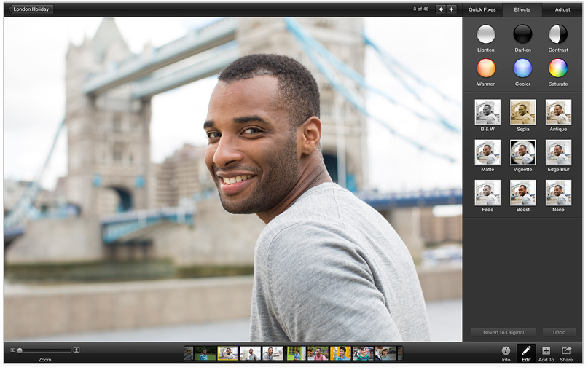Toggle the Edit mode pencil button
588x370 pixels.
coord(526,352)
